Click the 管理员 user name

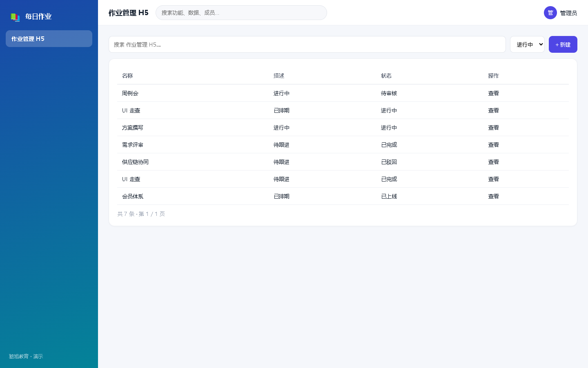click(568, 13)
